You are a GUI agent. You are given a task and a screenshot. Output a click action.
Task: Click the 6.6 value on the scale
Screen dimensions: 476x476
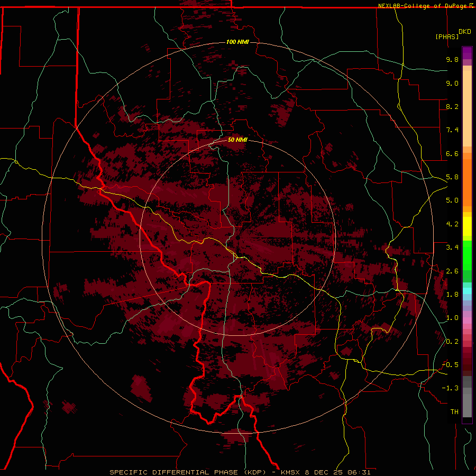(452, 153)
